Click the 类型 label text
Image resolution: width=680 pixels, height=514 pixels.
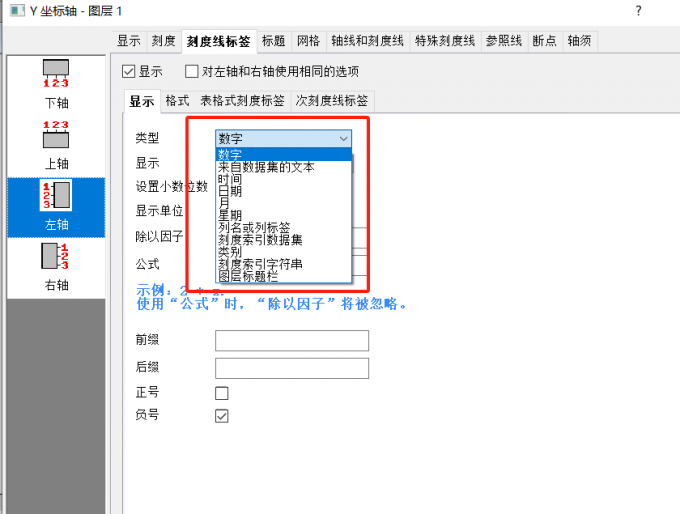147,138
